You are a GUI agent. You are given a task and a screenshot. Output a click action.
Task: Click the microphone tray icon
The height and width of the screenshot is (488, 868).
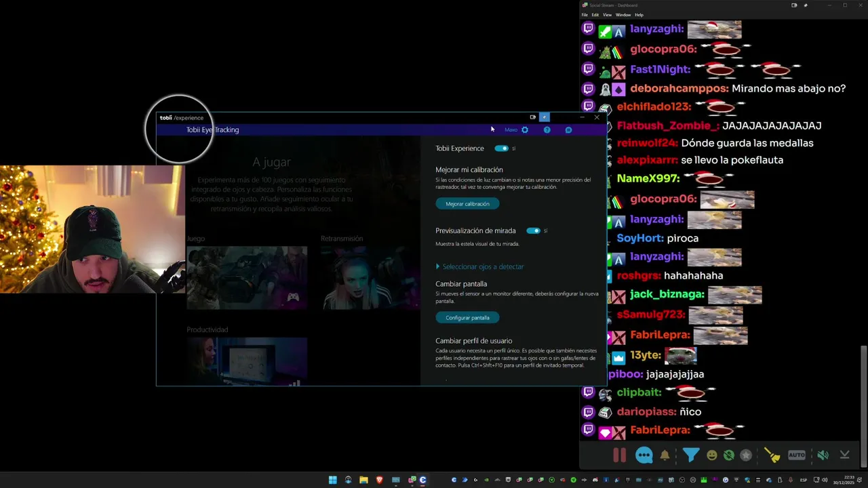click(x=791, y=480)
